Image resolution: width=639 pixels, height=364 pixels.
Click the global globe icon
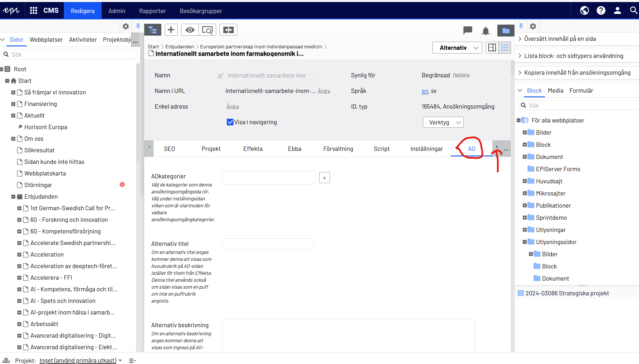point(584,11)
